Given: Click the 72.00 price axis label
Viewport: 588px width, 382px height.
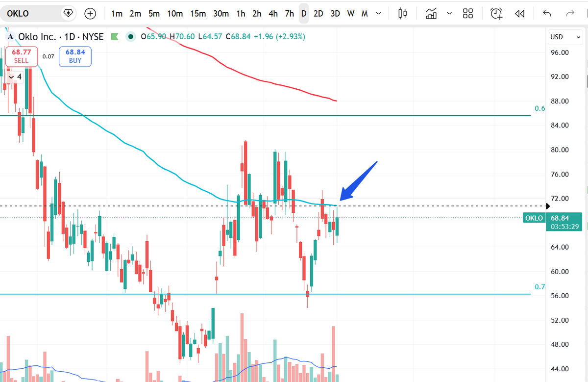Looking at the screenshot, I should 559,198.
